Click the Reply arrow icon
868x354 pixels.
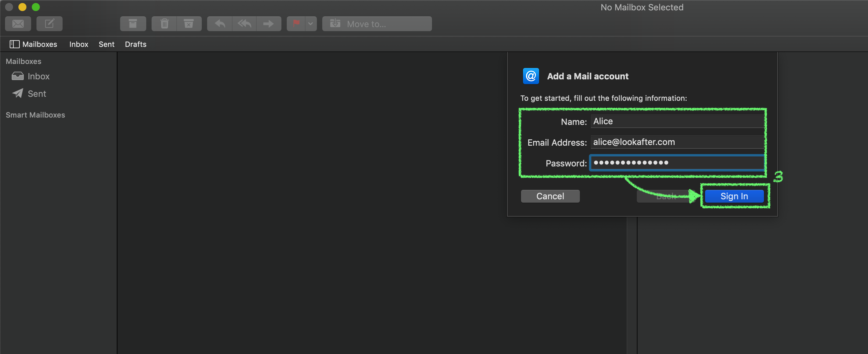click(220, 24)
